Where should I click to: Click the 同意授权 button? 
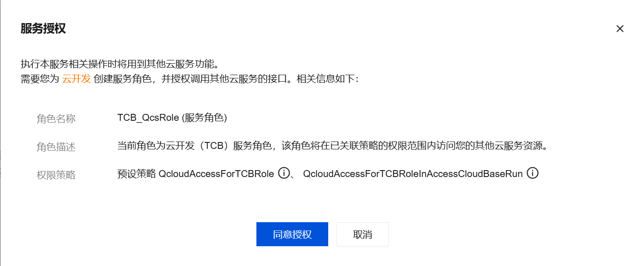tap(292, 234)
